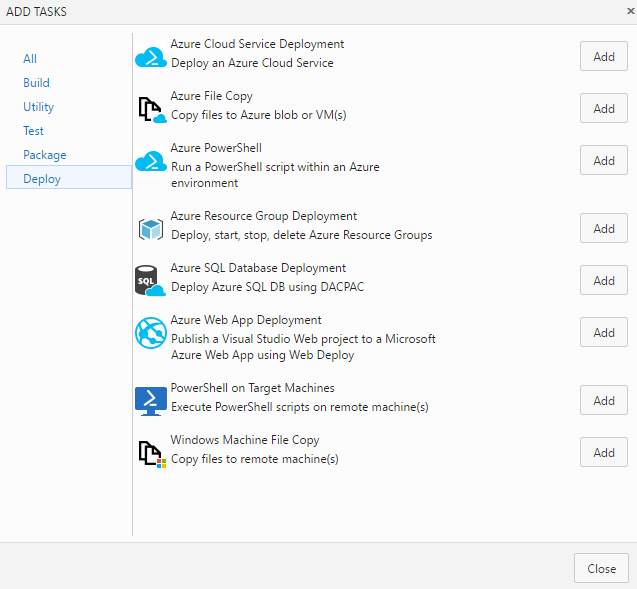
Task: Click the Close button at the bottom
Action: pyautogui.click(x=601, y=568)
